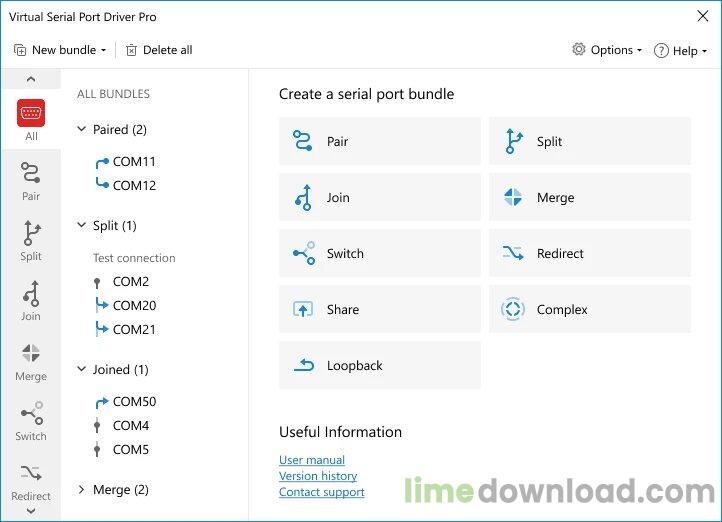Collapse the Joined (1) group
Image resolution: width=722 pixels, height=522 pixels.
click(82, 369)
